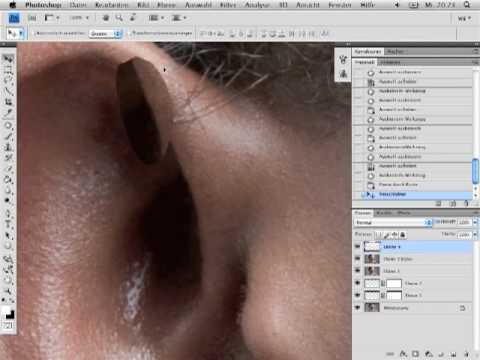The width and height of the screenshot is (480, 360).
Task: Delete layer with Layers trash icon
Action: [466, 354]
